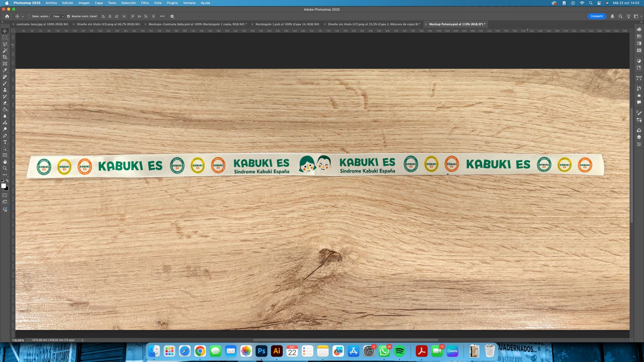This screenshot has height=362, width=644.
Task: Switch to Mockups-Camiseta Baby.psd tab
Action: (x=197, y=24)
